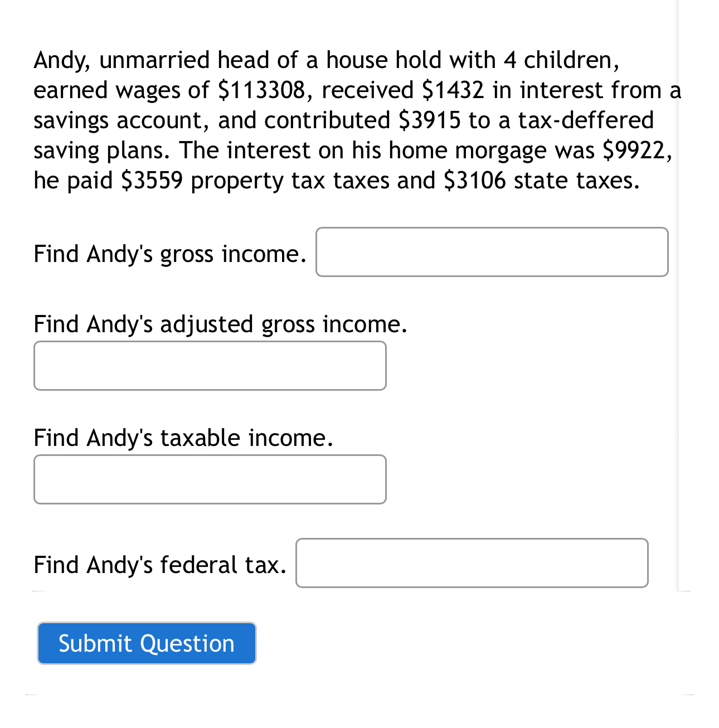
Task: Click the text reading Find Andy's gross income
Action: point(169,254)
